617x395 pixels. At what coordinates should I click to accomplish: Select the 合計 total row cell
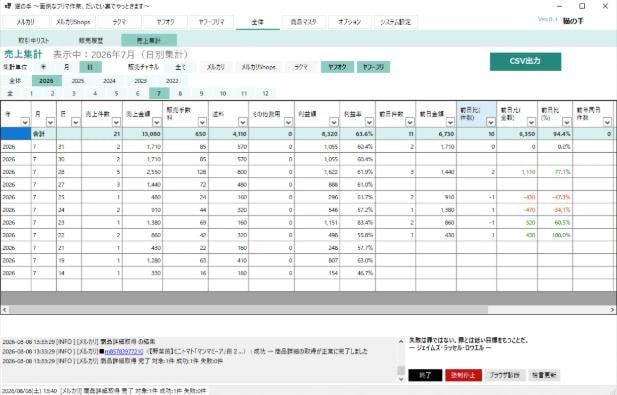click(x=44, y=134)
